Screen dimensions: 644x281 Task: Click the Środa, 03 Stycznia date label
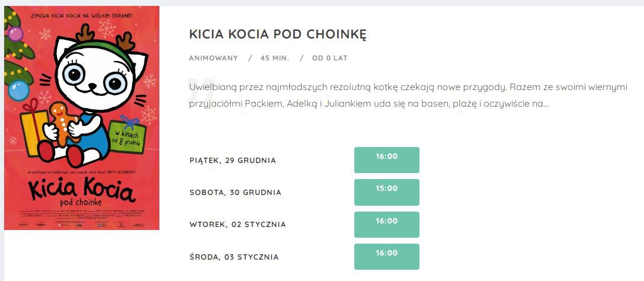[234, 257]
